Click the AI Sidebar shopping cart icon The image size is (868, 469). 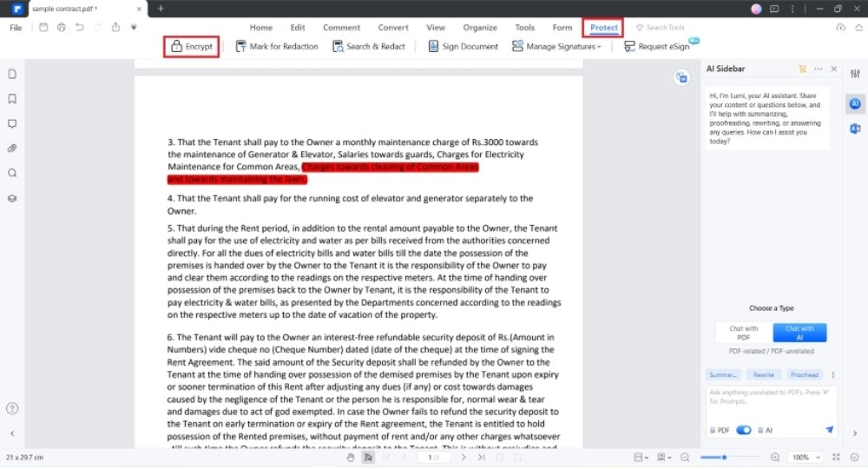click(802, 69)
